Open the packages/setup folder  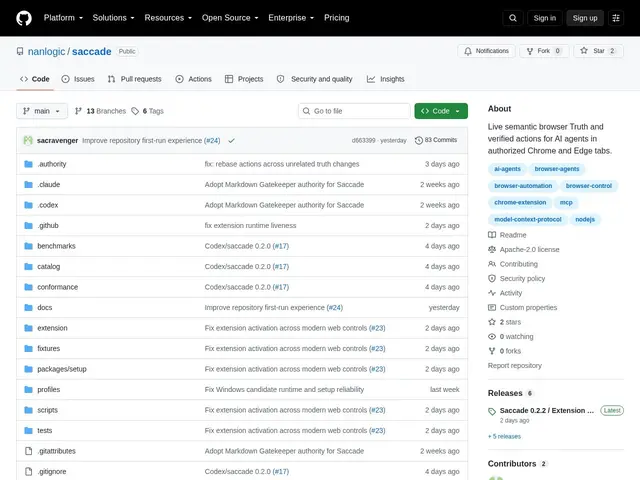[62, 369]
